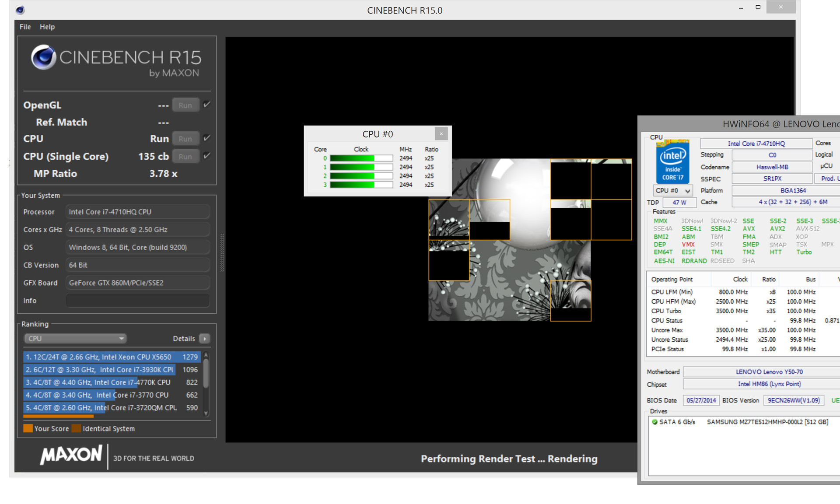
Task: Toggle the CPU (Single Core) checkbox
Action: coord(207,156)
